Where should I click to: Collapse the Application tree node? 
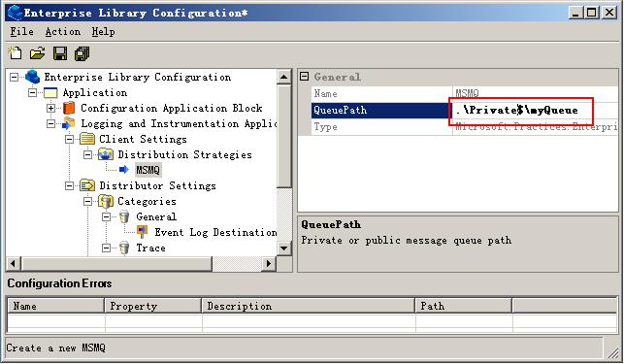click(x=32, y=93)
